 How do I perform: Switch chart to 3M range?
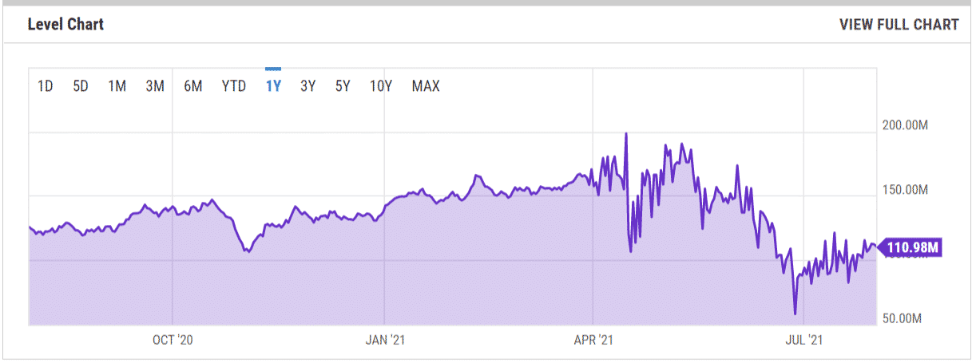click(155, 86)
